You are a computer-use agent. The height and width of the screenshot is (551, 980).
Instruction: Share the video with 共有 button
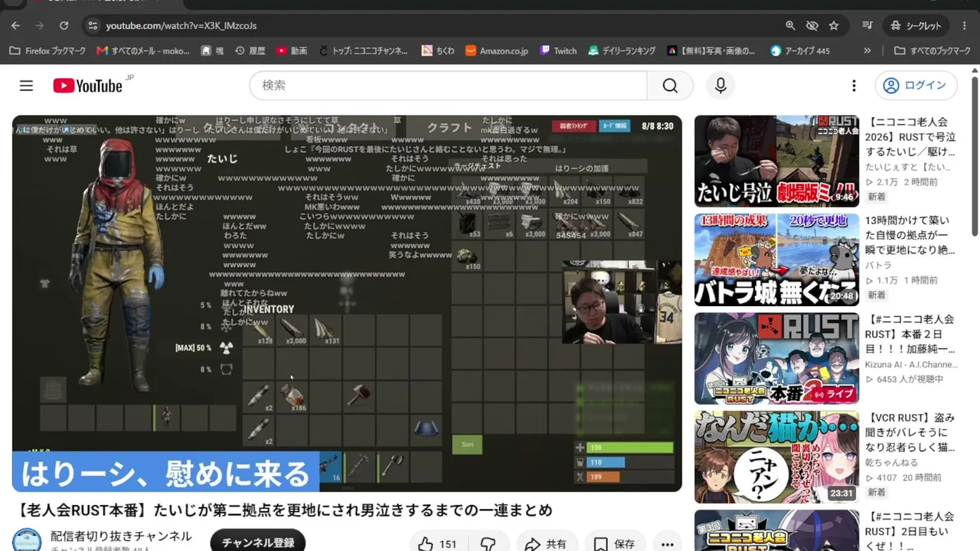546,544
